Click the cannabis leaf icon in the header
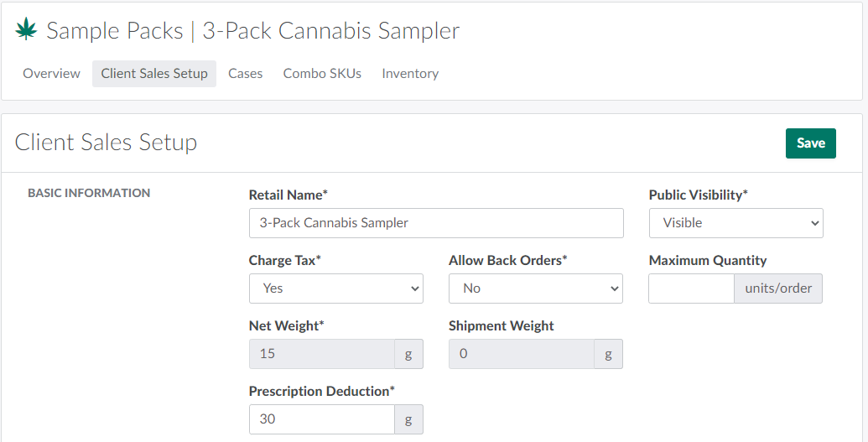This screenshot has width=868, height=442. pyautogui.click(x=27, y=31)
